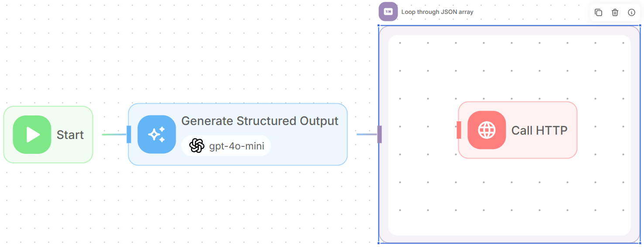Click the red globe icon on Call HTTP
644x247 pixels.
pos(487,130)
